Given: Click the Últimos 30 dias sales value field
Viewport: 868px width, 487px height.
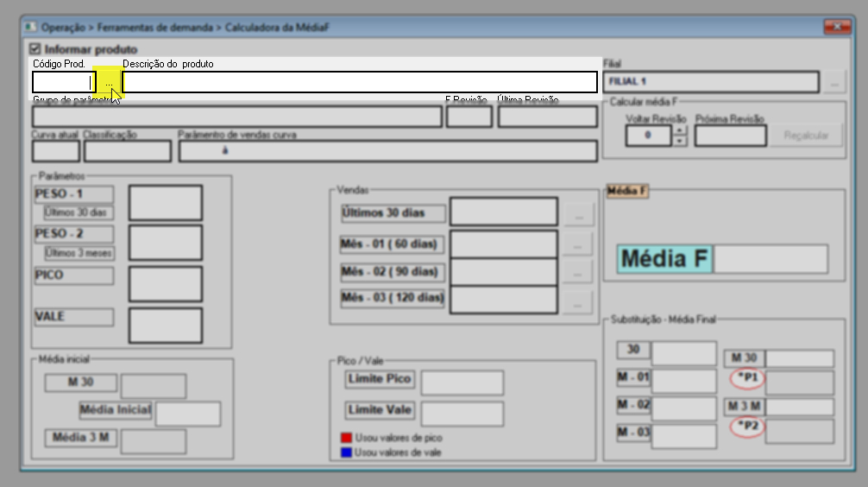Looking at the screenshot, I should pos(504,211).
